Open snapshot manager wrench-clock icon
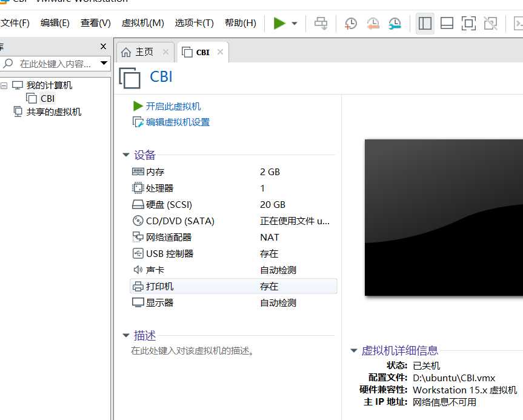 point(395,24)
